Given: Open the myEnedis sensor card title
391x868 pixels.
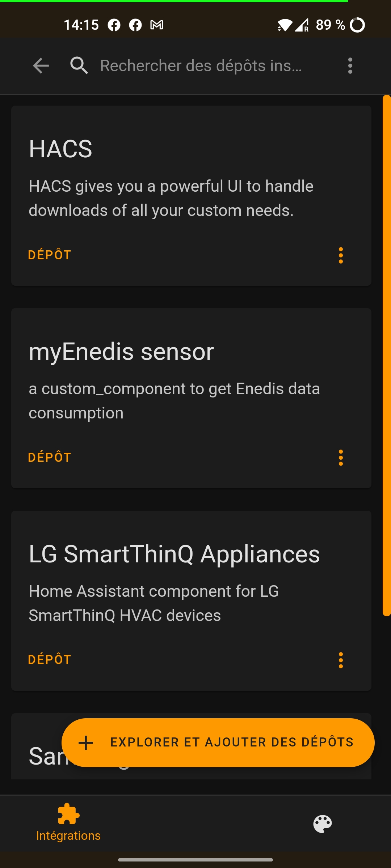Looking at the screenshot, I should [121, 352].
